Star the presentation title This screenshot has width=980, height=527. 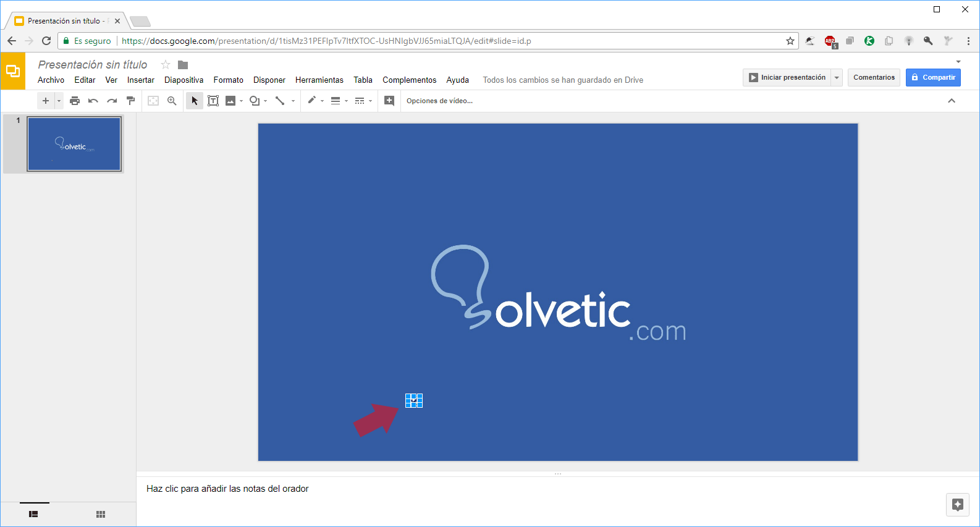click(x=166, y=65)
